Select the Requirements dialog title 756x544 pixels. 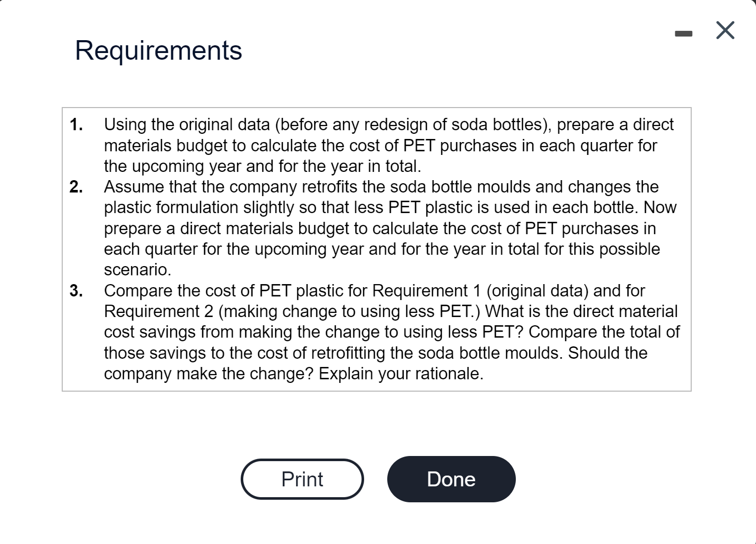coord(158,50)
